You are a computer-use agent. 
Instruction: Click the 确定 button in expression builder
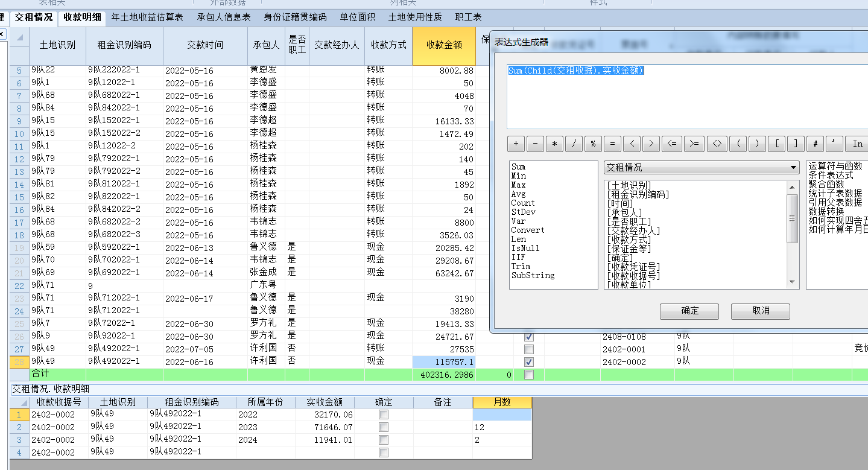pyautogui.click(x=689, y=311)
